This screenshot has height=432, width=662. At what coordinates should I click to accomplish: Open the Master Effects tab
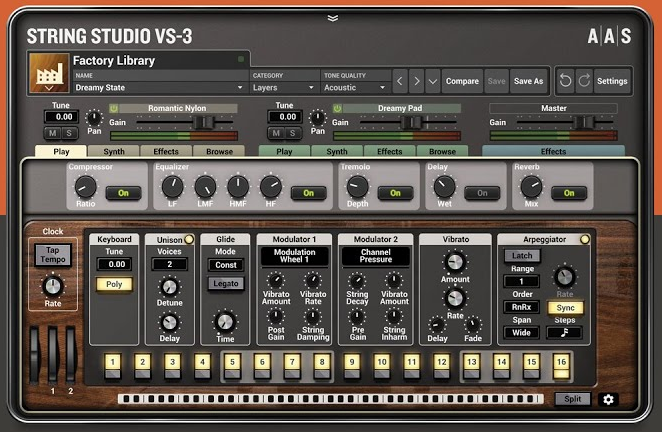coord(553,151)
